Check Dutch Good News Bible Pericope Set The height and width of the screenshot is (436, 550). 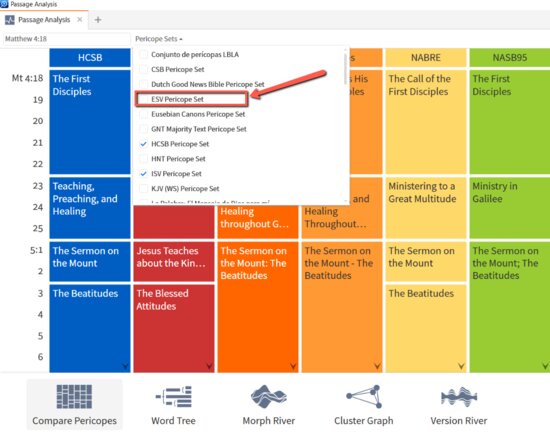pos(143,84)
